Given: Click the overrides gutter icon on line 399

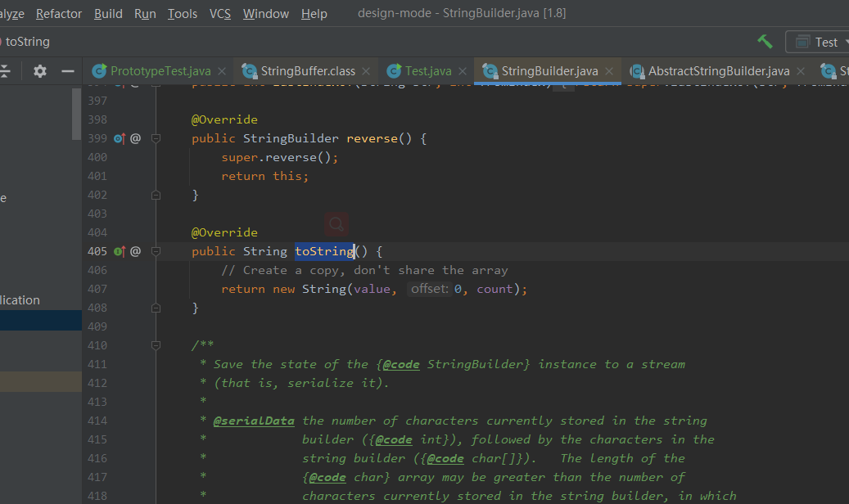Looking at the screenshot, I should coord(120,138).
